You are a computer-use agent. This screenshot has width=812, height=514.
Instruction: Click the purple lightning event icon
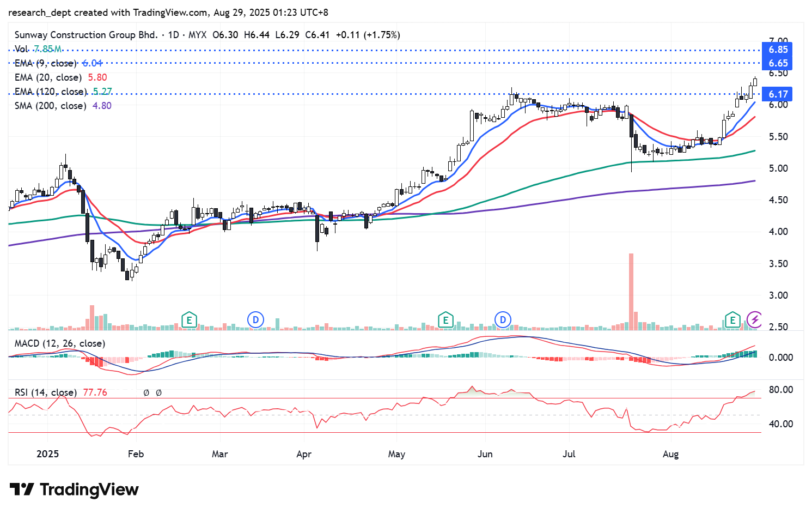coord(754,319)
